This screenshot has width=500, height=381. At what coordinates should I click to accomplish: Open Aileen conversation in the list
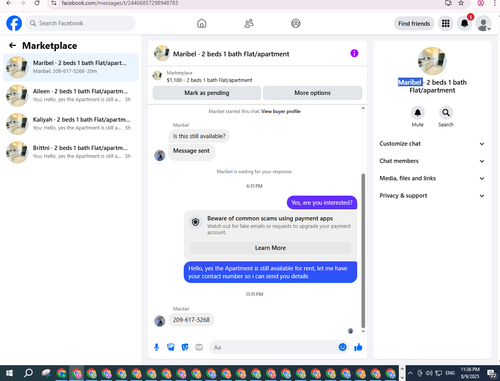tap(71, 95)
